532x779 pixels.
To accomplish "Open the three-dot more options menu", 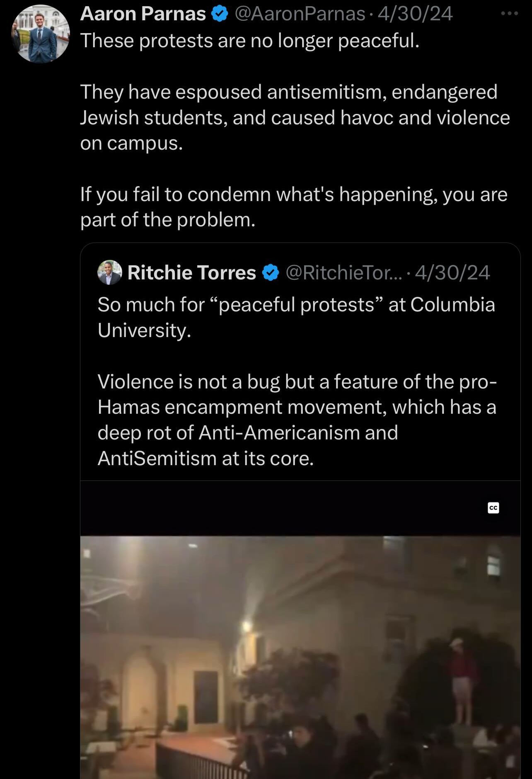I will coord(509,14).
